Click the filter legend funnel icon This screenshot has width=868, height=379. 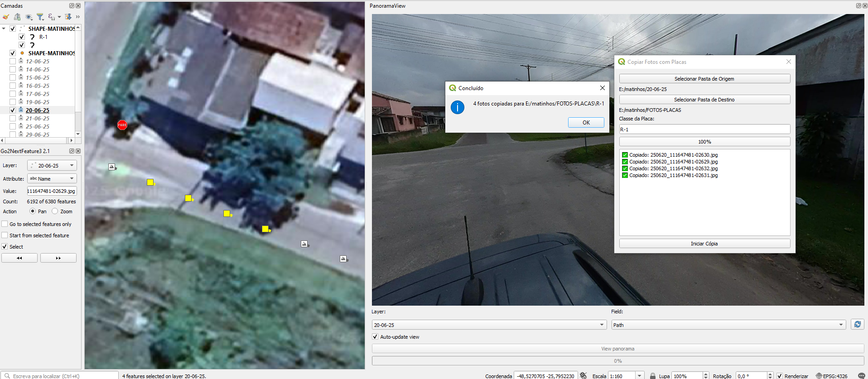point(40,17)
